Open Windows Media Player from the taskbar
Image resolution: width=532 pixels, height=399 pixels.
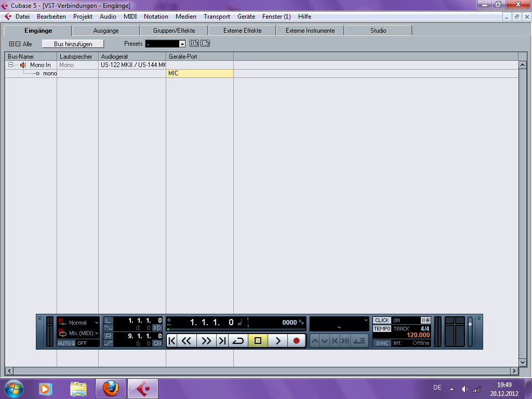pyautogui.click(x=45, y=389)
